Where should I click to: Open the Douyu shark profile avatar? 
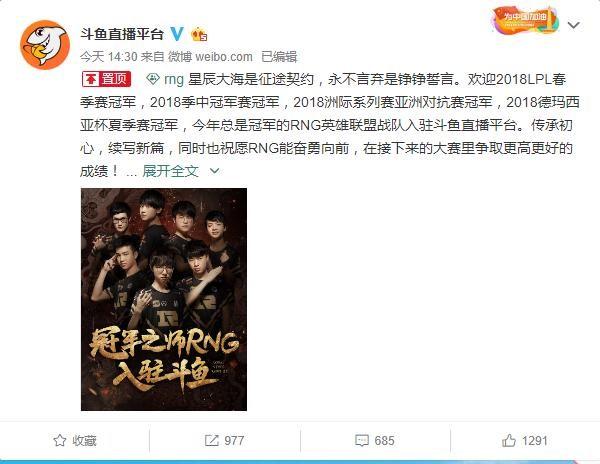[x=45, y=45]
